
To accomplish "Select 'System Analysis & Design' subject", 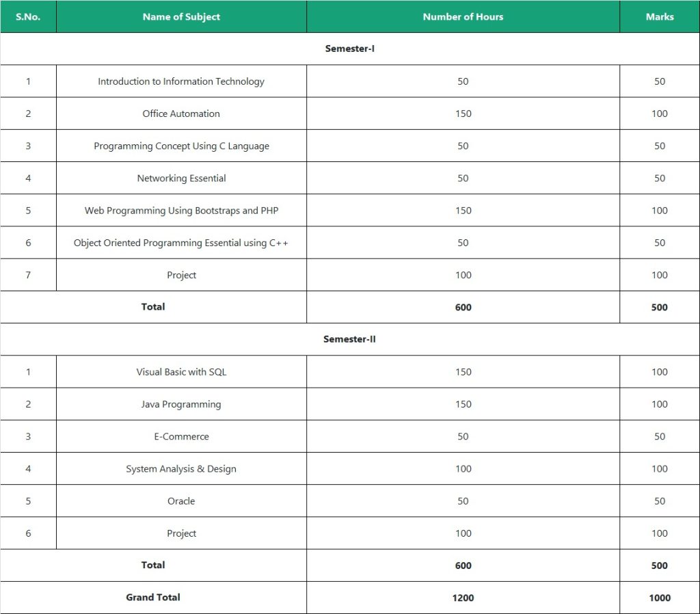I will [181, 469].
